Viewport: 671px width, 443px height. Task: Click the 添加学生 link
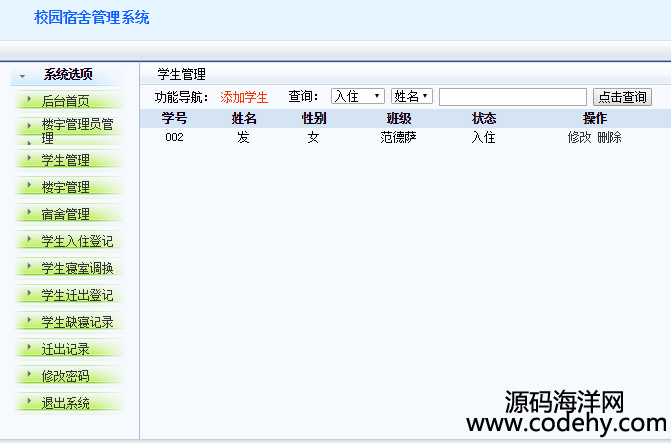coord(244,97)
